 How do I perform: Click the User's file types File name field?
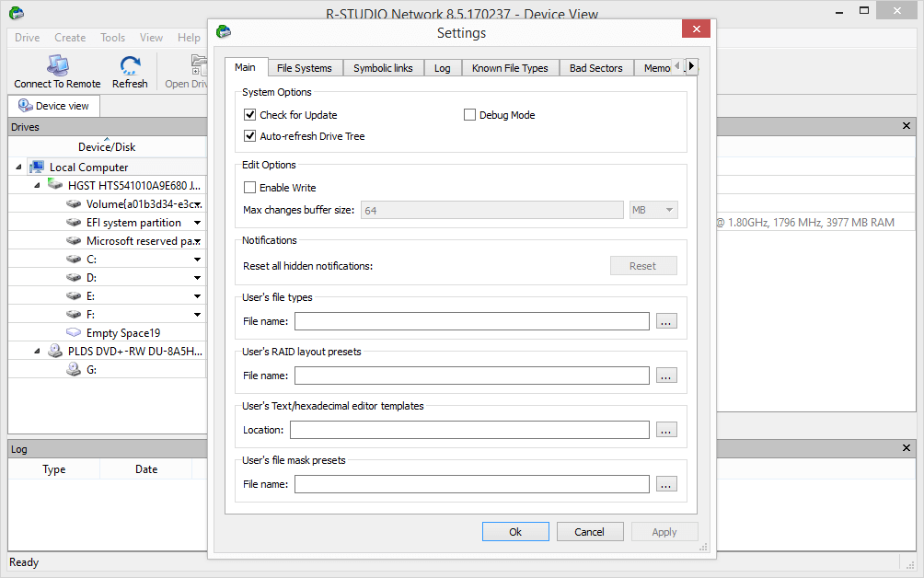click(x=472, y=321)
